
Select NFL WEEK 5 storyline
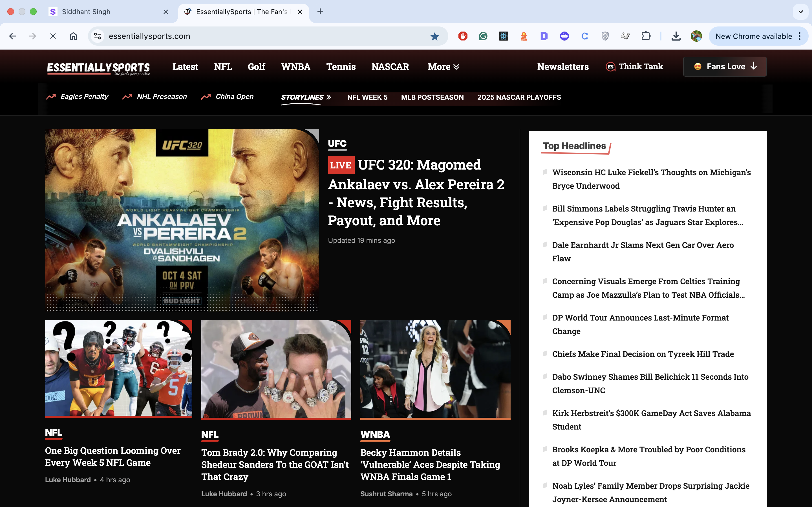[367, 97]
